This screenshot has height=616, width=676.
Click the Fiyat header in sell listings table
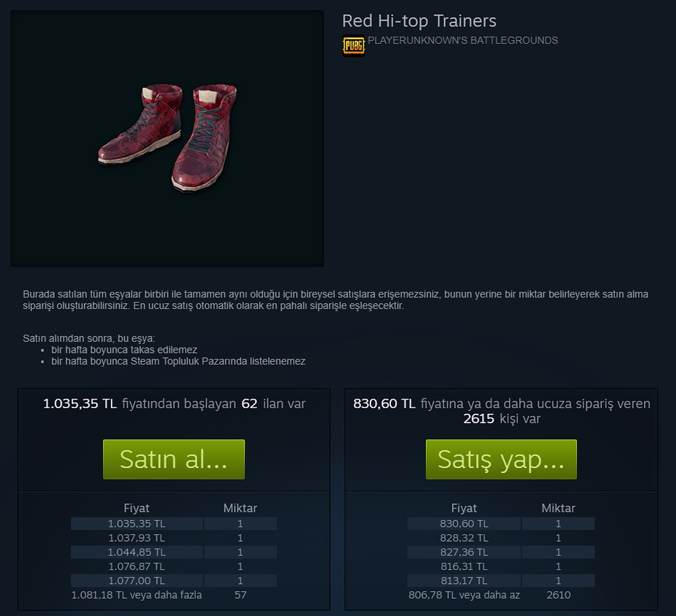click(x=136, y=508)
